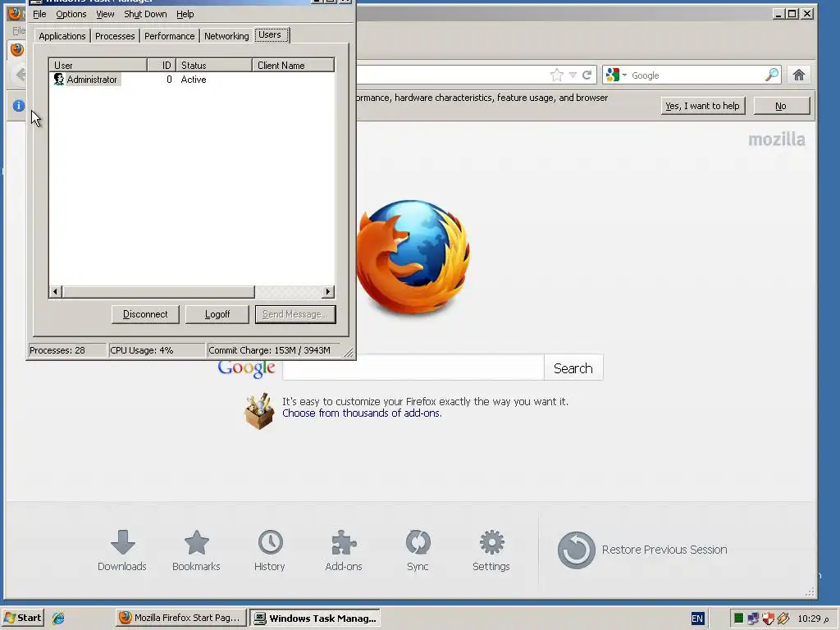Click the User column header

click(98, 66)
